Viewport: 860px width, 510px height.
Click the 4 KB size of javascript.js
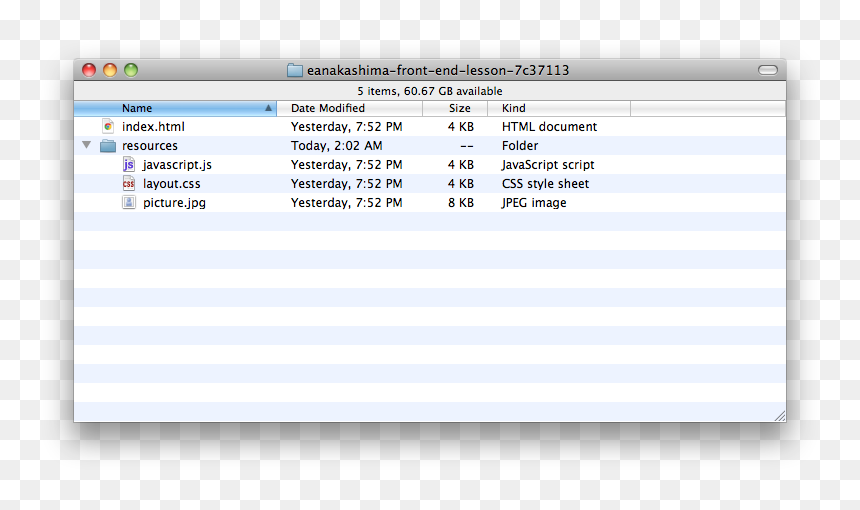(461, 165)
